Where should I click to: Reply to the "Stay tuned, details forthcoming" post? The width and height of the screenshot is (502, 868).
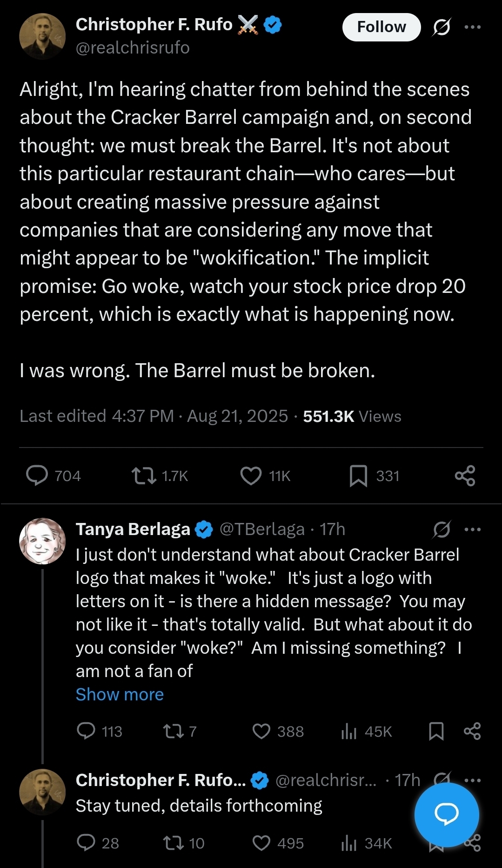tap(86, 843)
